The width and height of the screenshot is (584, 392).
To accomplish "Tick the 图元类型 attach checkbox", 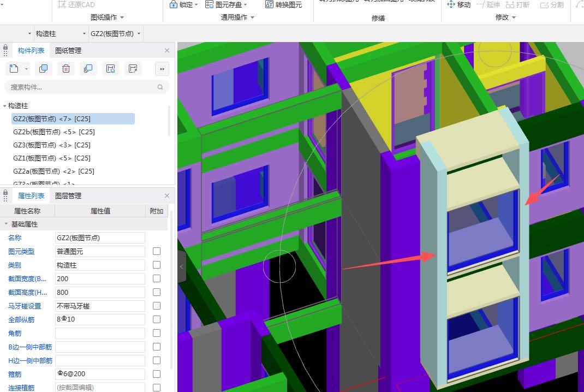I will [x=157, y=251].
